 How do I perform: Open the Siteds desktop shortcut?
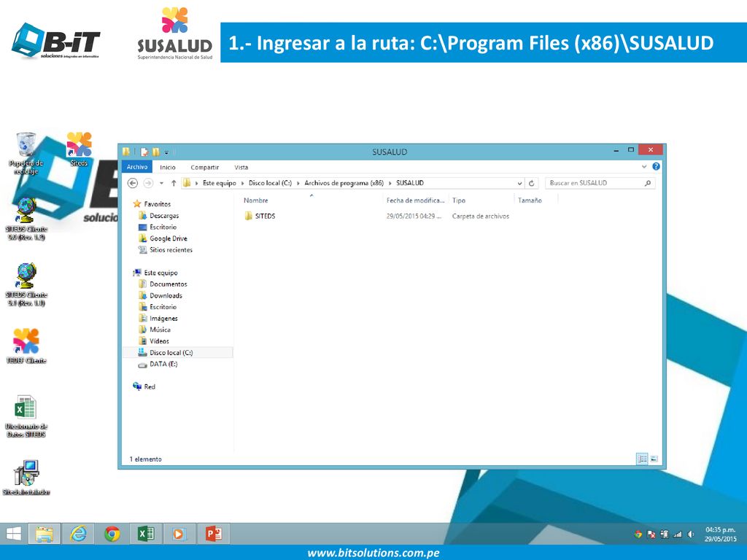(79, 149)
